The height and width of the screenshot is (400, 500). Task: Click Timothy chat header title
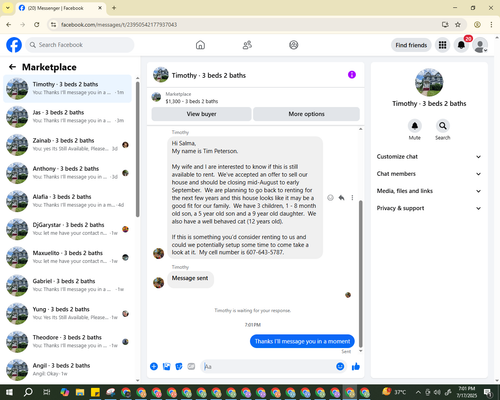tap(209, 75)
